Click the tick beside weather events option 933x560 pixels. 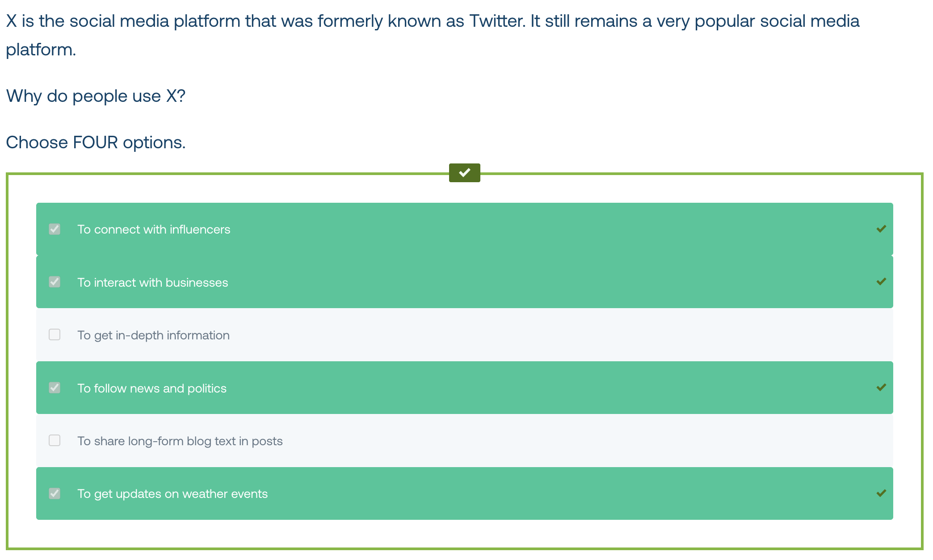[x=881, y=493]
